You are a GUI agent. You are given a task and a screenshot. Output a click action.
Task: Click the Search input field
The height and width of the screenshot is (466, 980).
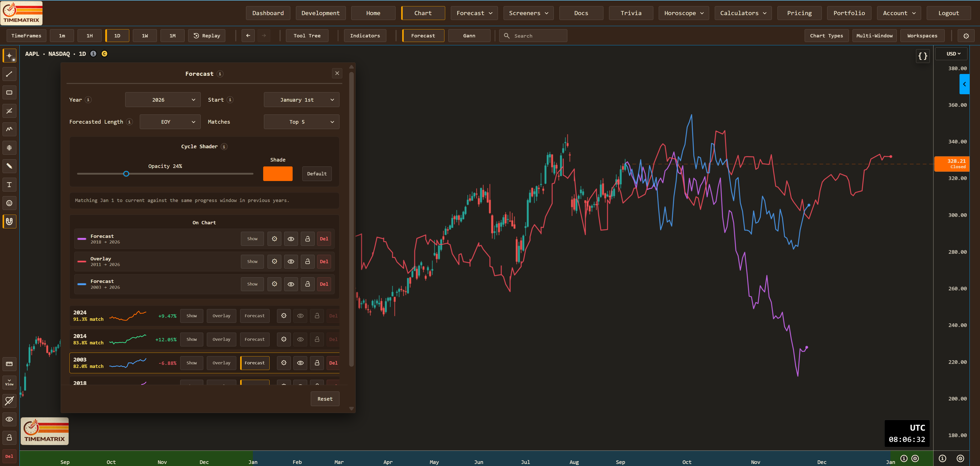[533, 36]
